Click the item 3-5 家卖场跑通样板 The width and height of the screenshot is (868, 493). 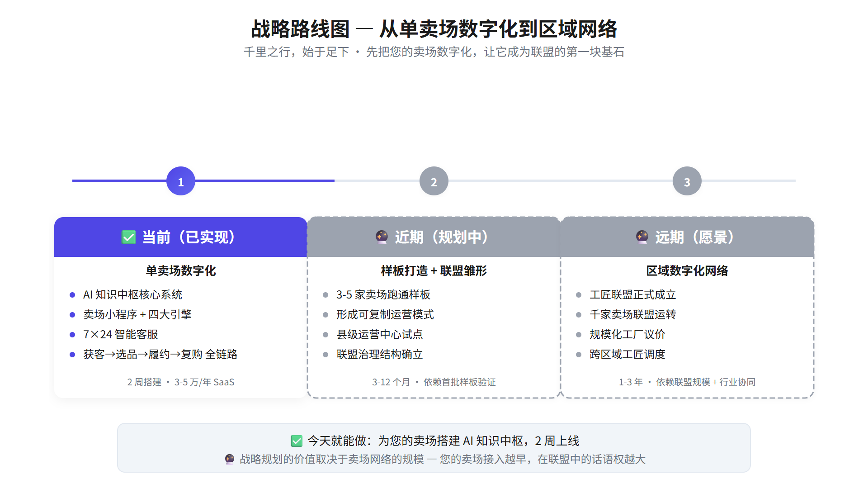[x=383, y=294]
